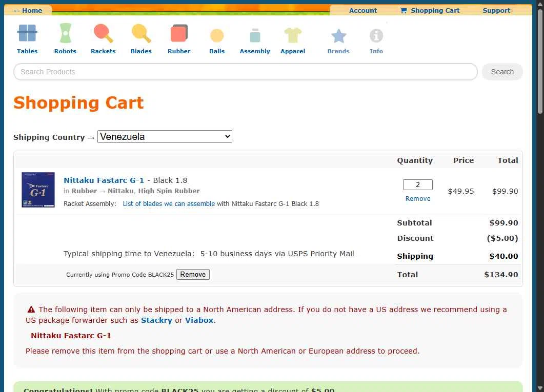Open the Nittaku Fastarc G-1 product link

pyautogui.click(x=104, y=180)
